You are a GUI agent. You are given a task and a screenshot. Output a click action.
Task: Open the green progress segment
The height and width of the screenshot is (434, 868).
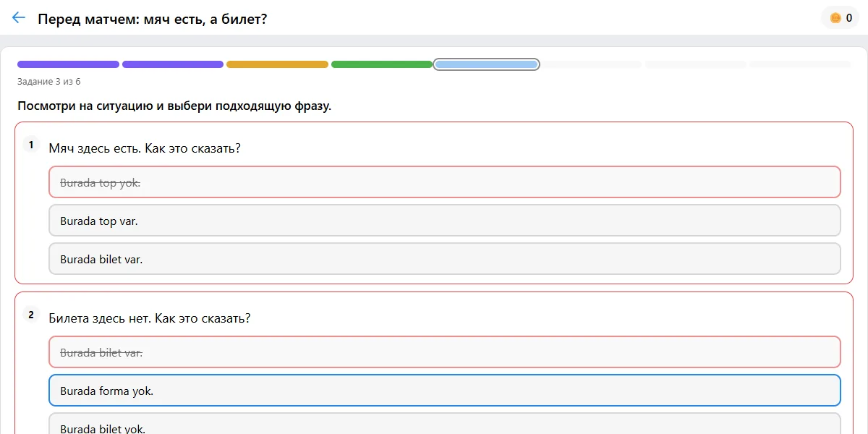tap(382, 64)
